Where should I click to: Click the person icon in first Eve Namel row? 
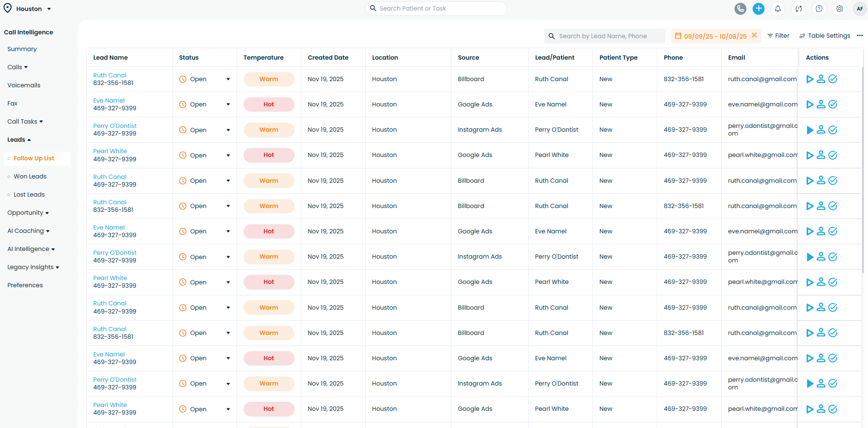[821, 104]
